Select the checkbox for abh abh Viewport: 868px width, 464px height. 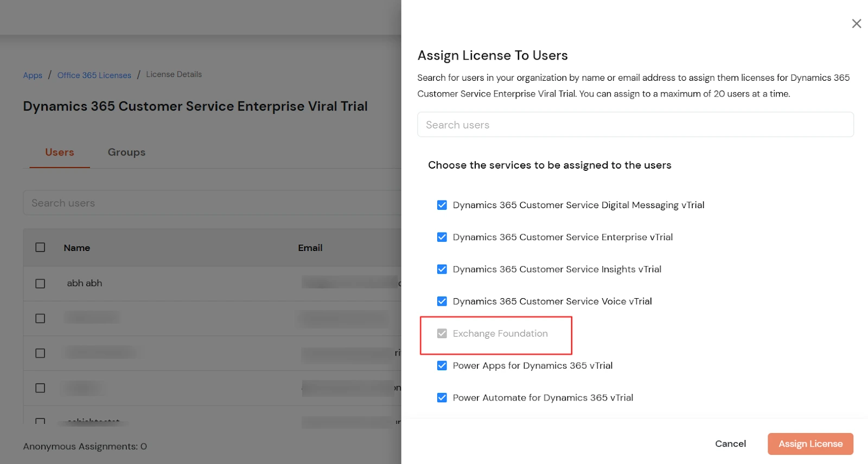click(x=40, y=283)
